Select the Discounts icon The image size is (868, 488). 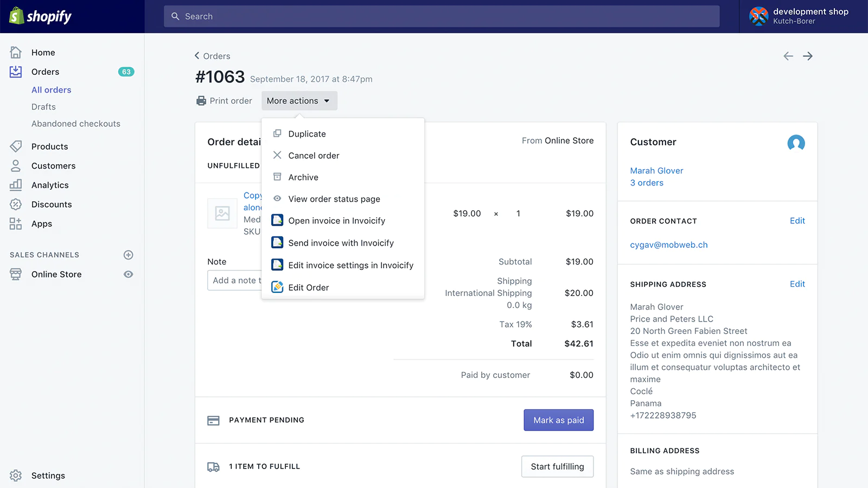click(x=16, y=204)
